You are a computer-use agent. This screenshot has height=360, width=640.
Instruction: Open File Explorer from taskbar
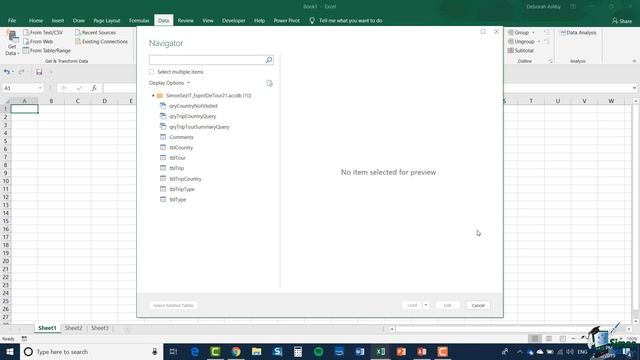(x=256, y=351)
